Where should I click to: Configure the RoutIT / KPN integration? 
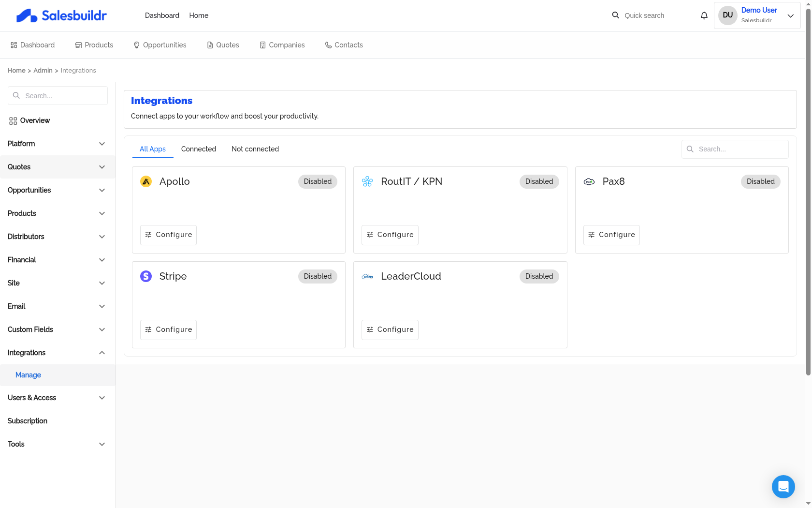(x=390, y=235)
